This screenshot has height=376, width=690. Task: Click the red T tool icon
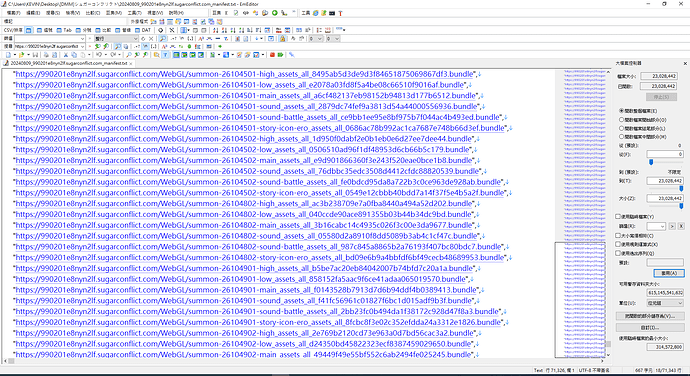[340, 13]
